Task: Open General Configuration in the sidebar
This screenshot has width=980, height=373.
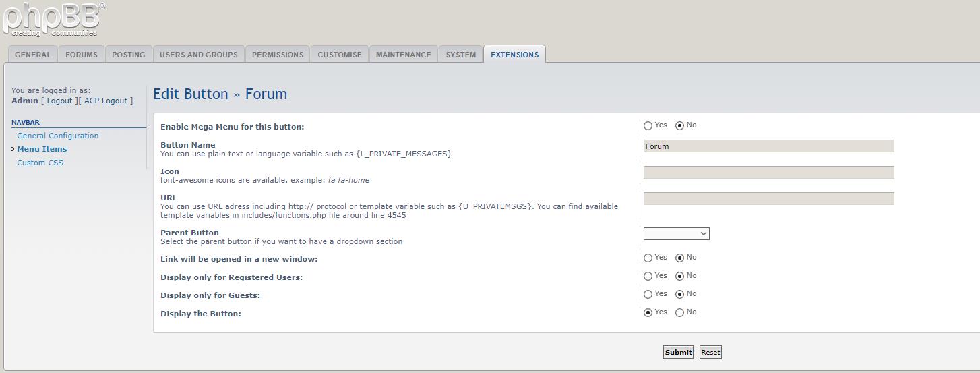Action: pyautogui.click(x=58, y=136)
